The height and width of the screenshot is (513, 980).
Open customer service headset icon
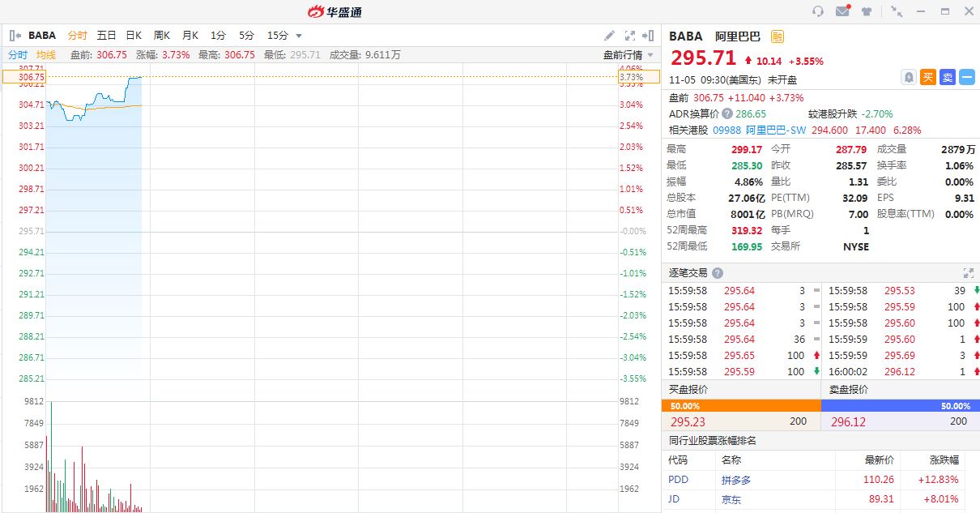[818, 11]
